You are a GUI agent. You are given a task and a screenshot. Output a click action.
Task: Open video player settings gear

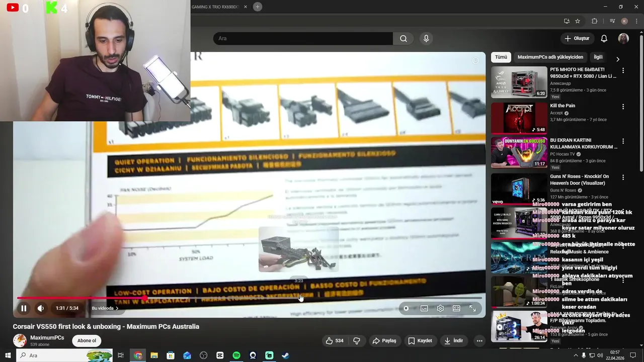coord(440,308)
